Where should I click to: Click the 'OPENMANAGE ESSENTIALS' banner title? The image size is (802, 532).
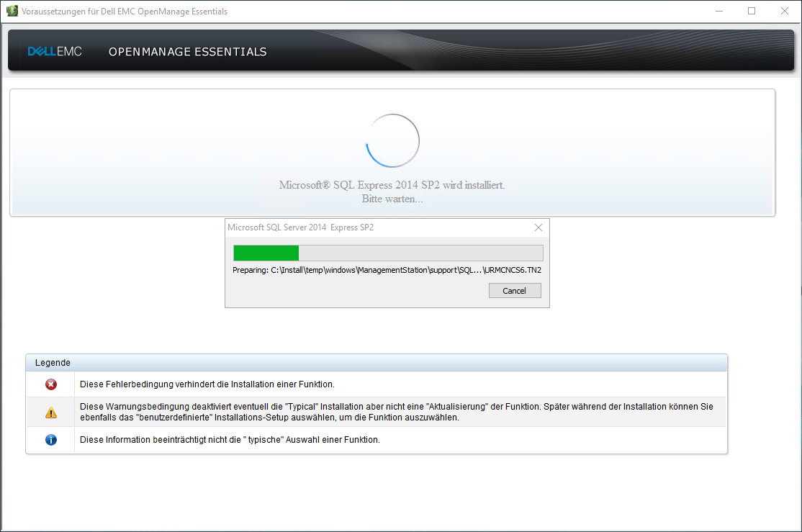click(x=188, y=52)
